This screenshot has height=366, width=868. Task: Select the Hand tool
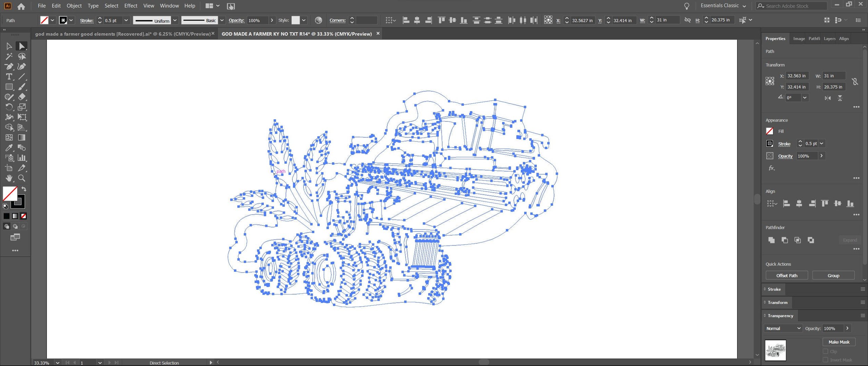(9, 178)
